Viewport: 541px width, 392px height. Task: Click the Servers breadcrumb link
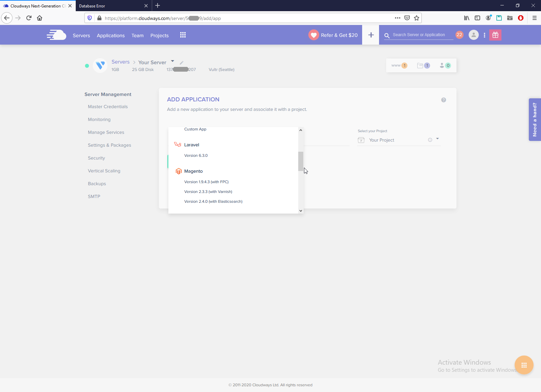pos(120,62)
